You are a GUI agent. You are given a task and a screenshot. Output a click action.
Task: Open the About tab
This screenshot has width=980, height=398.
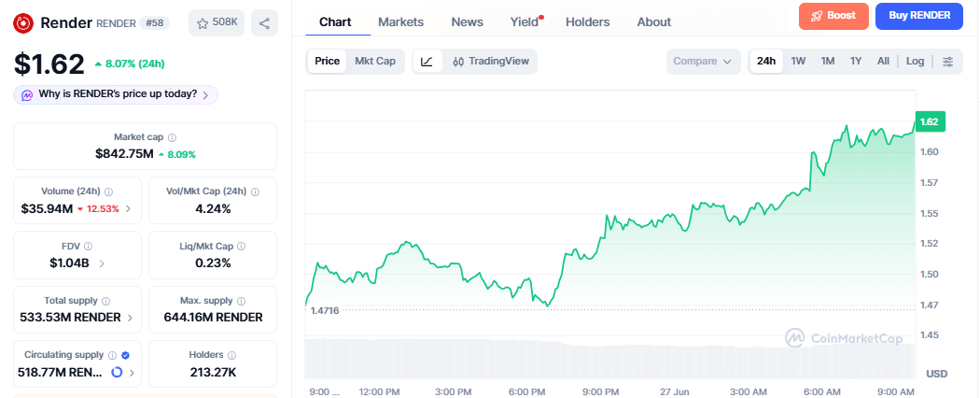(x=653, y=21)
